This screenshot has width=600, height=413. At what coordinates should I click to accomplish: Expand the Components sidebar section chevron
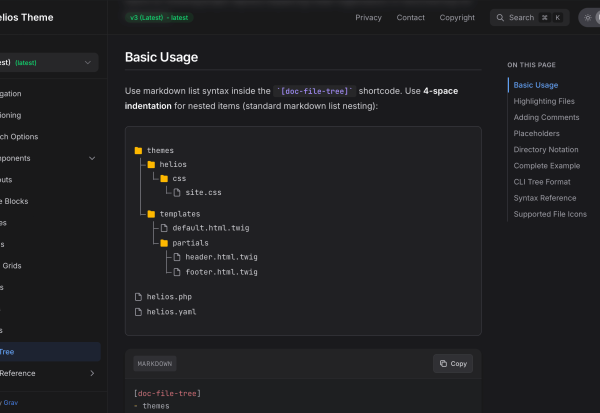coord(92,158)
